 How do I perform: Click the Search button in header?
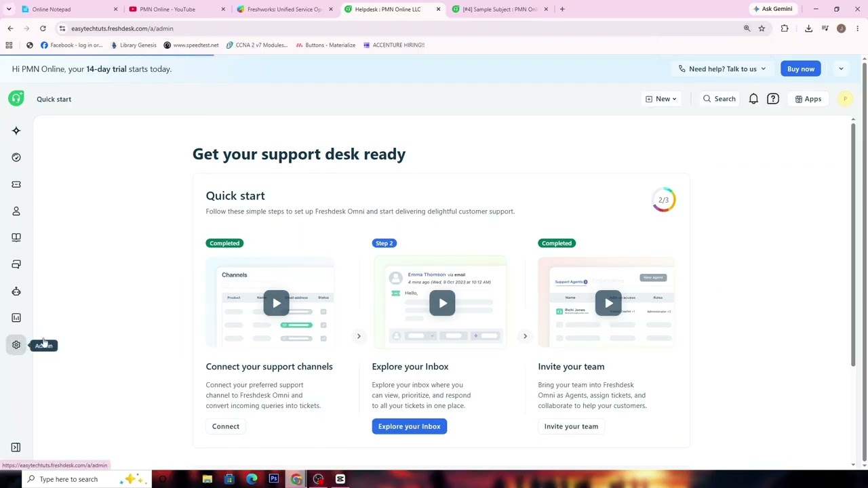coord(719,99)
